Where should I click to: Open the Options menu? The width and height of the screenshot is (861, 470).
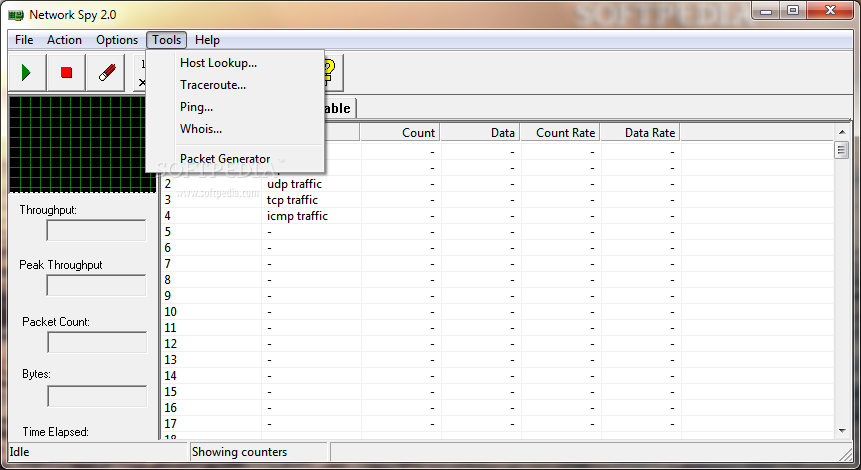(x=117, y=40)
